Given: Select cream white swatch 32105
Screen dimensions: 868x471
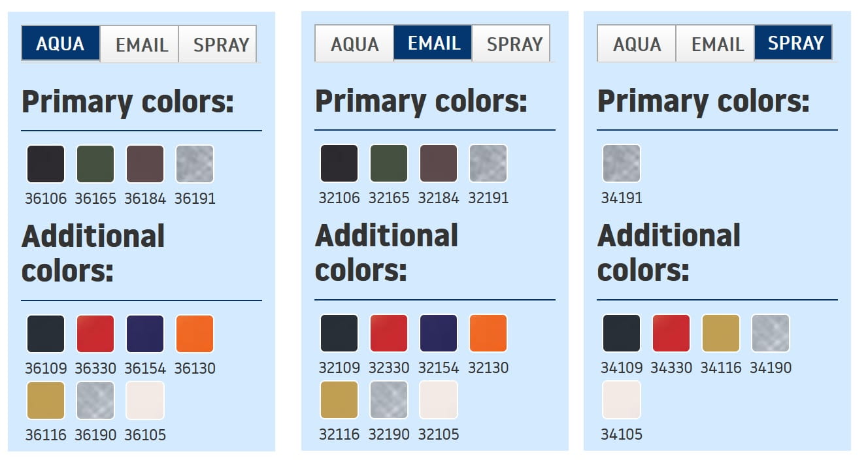Looking at the screenshot, I should pos(439,400).
